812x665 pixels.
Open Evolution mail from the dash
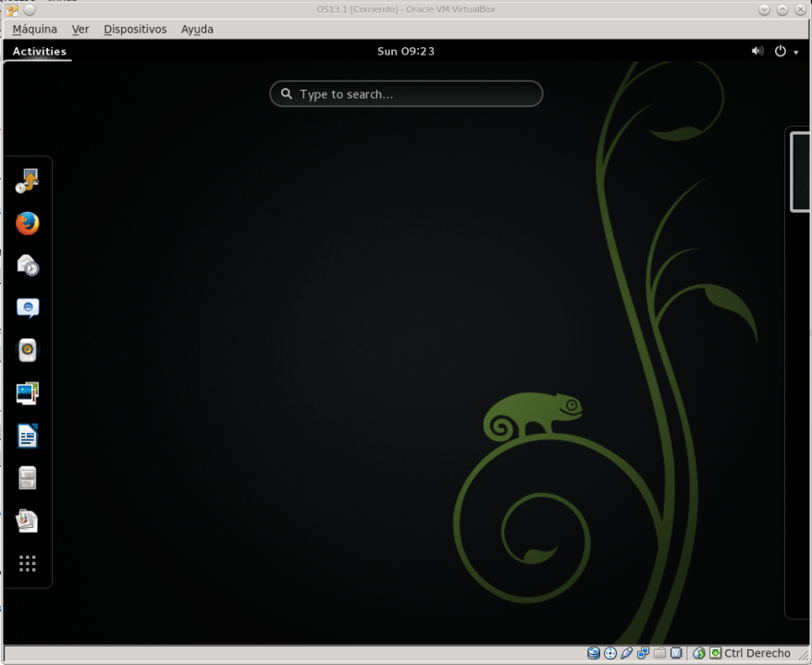(x=28, y=265)
